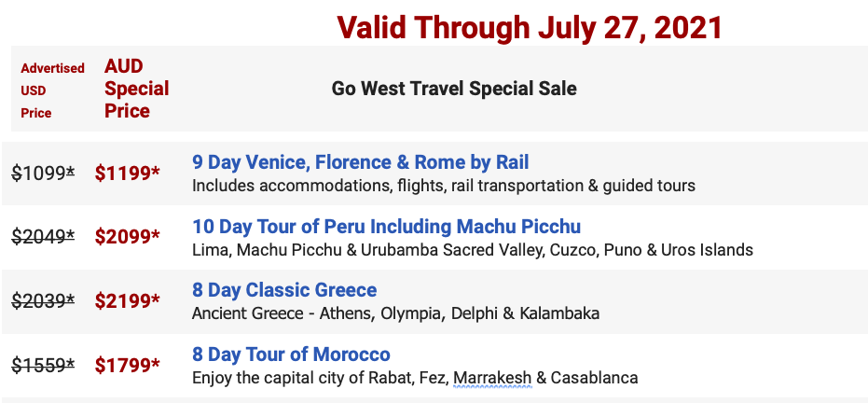This screenshot has width=868, height=403.
Task: Click the underlined word Marrakesh
Action: pyautogui.click(x=492, y=378)
